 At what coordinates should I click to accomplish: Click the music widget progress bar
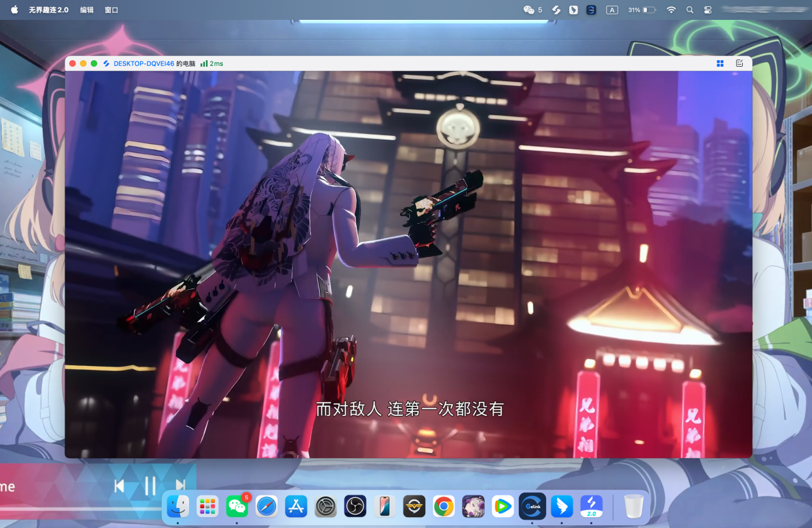(x=81, y=509)
